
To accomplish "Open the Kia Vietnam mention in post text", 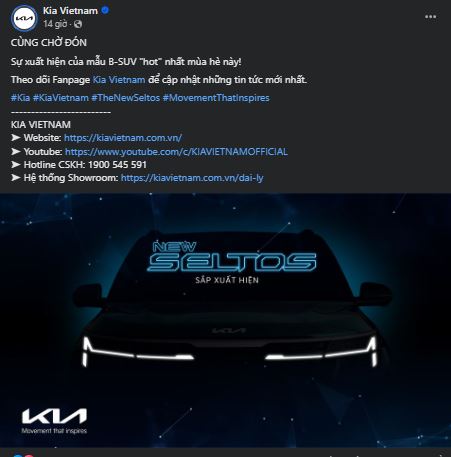I will [x=119, y=80].
